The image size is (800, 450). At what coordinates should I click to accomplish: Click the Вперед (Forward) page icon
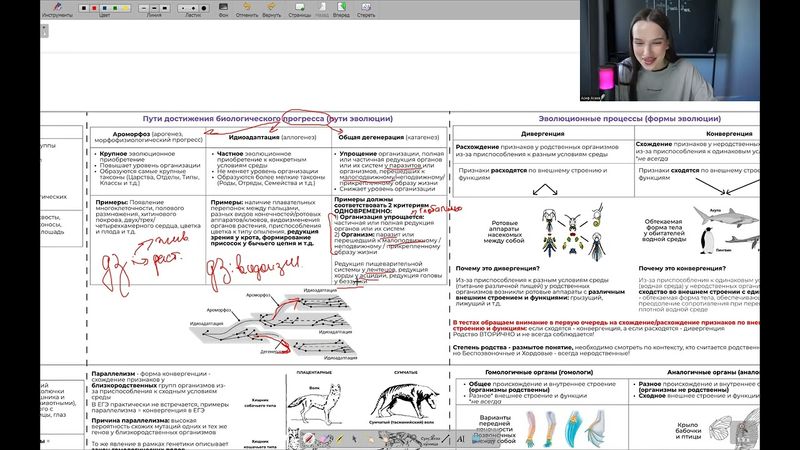click(x=341, y=7)
